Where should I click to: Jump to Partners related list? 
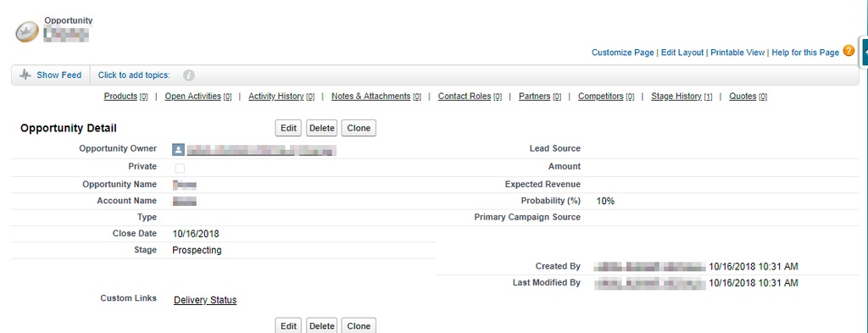coord(534,97)
